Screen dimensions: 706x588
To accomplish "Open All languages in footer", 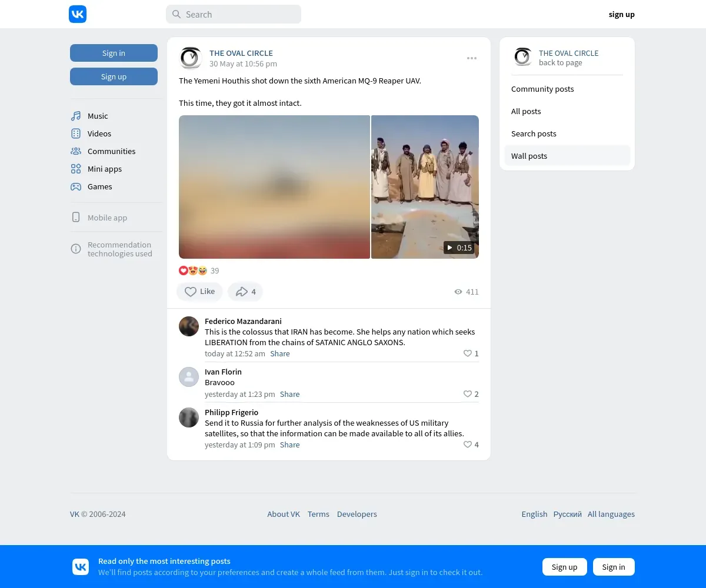I will tap(611, 514).
